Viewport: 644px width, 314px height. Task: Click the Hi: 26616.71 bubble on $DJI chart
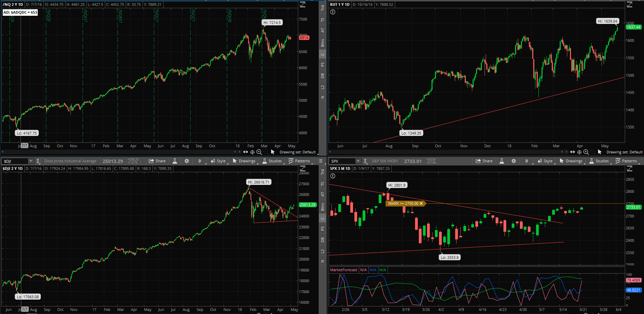click(x=259, y=182)
